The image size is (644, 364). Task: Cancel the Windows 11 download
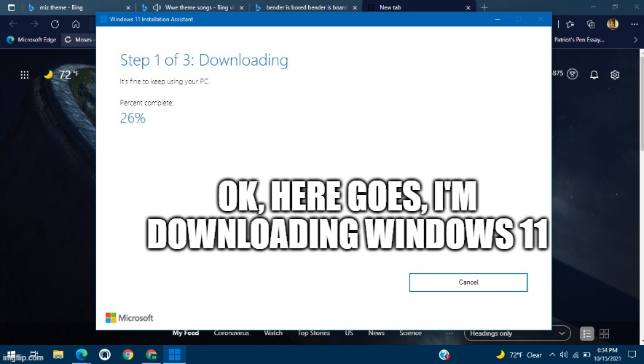tap(468, 282)
